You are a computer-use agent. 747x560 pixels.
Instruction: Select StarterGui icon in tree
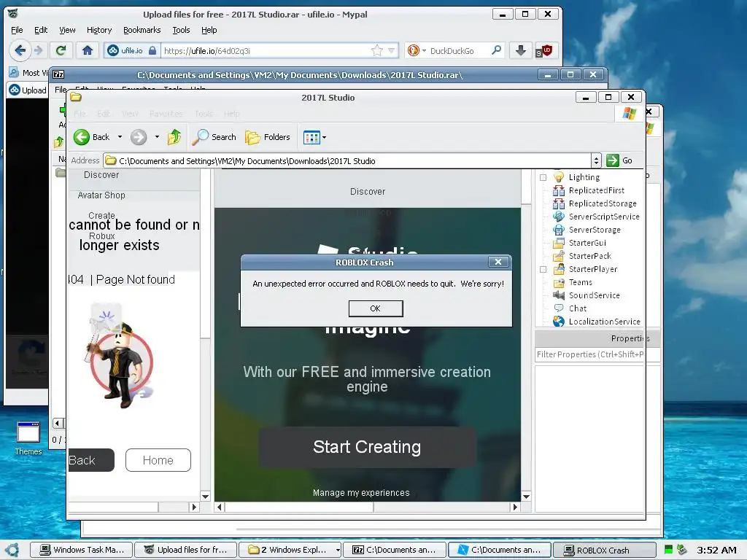558,243
